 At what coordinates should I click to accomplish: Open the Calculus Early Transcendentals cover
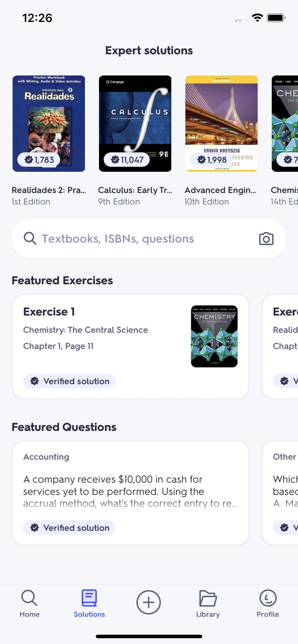click(x=135, y=124)
